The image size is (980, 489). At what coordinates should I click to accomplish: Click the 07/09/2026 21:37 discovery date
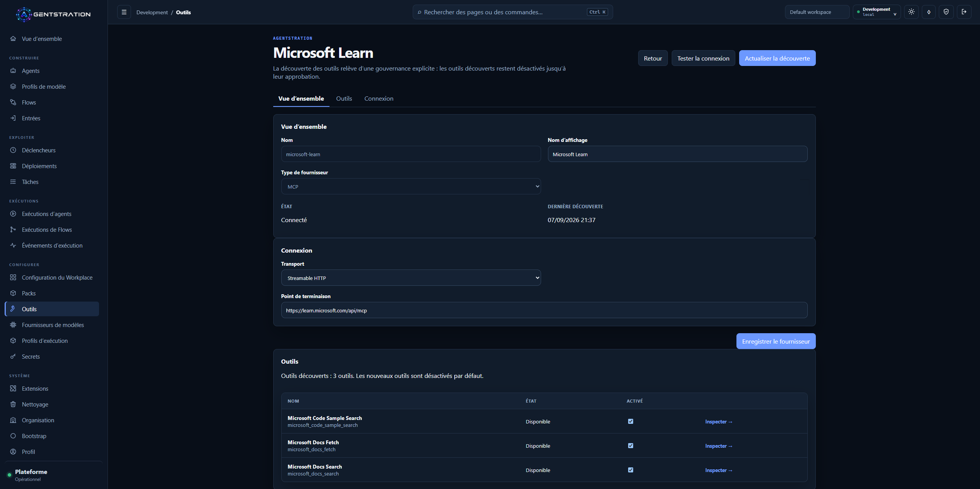tap(572, 220)
